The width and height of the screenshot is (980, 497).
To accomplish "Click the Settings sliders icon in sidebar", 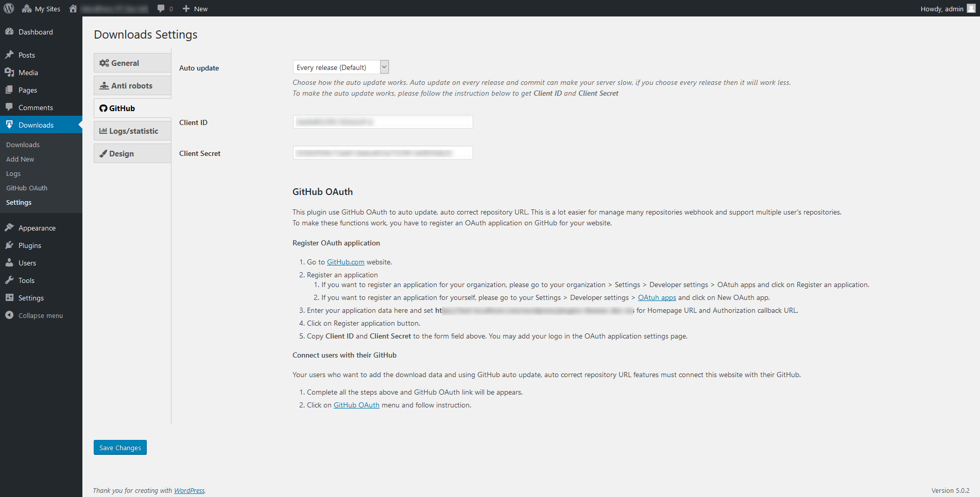I will (9, 297).
